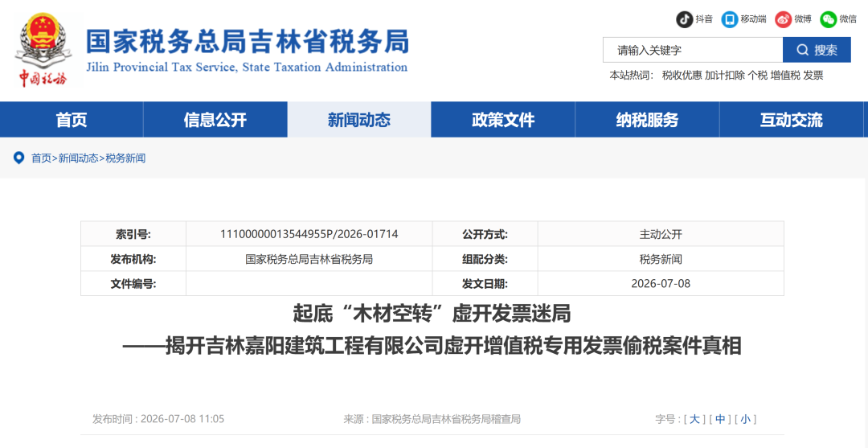Click the site title 国家税务总局吉林省税务局

click(x=248, y=41)
